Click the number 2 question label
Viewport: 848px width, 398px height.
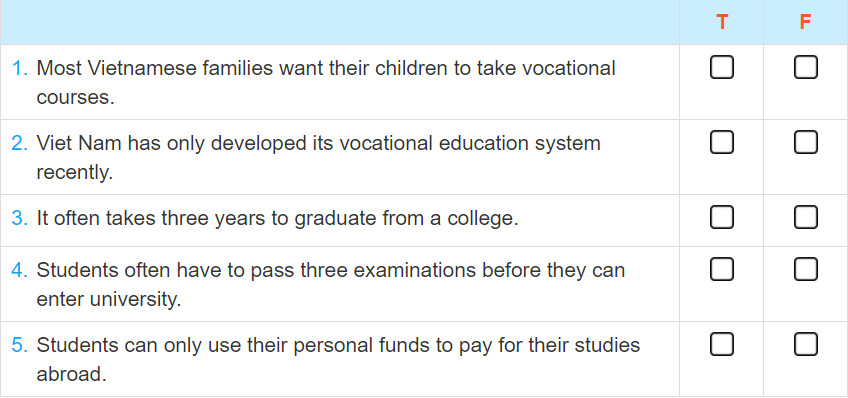click(19, 144)
